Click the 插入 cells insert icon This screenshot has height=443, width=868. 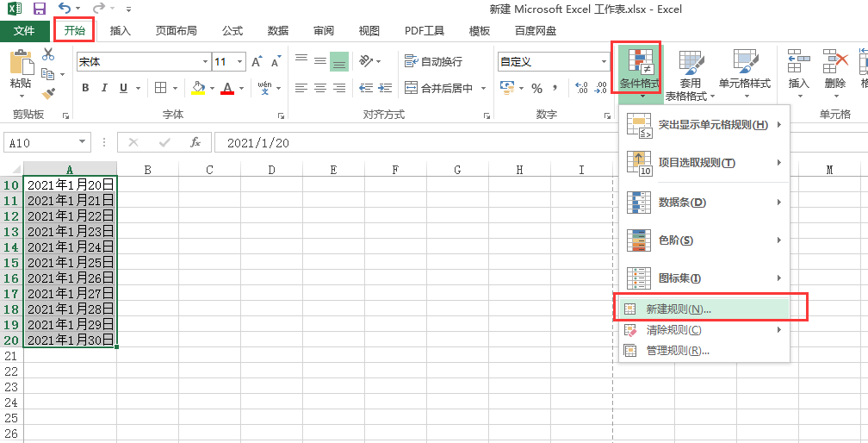coord(799,61)
